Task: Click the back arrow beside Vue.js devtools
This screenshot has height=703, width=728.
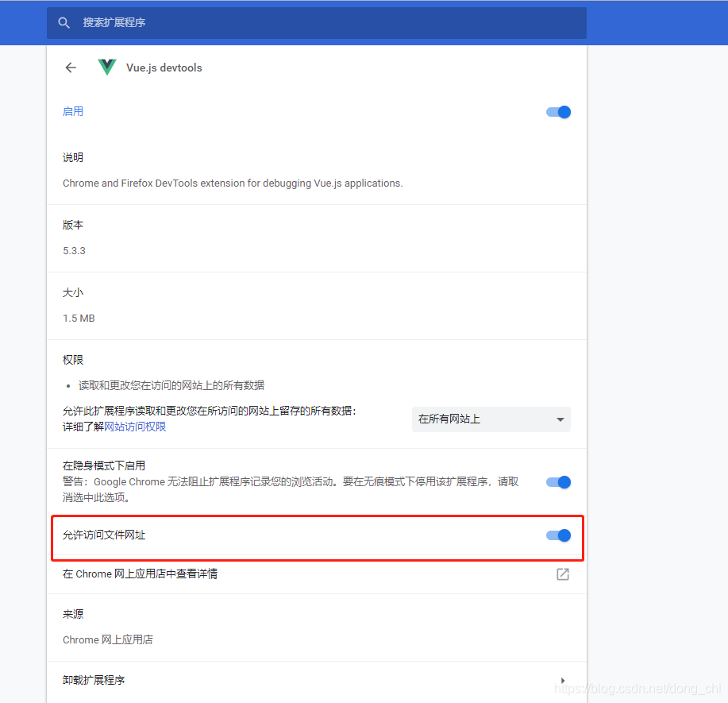Action: 71,68
